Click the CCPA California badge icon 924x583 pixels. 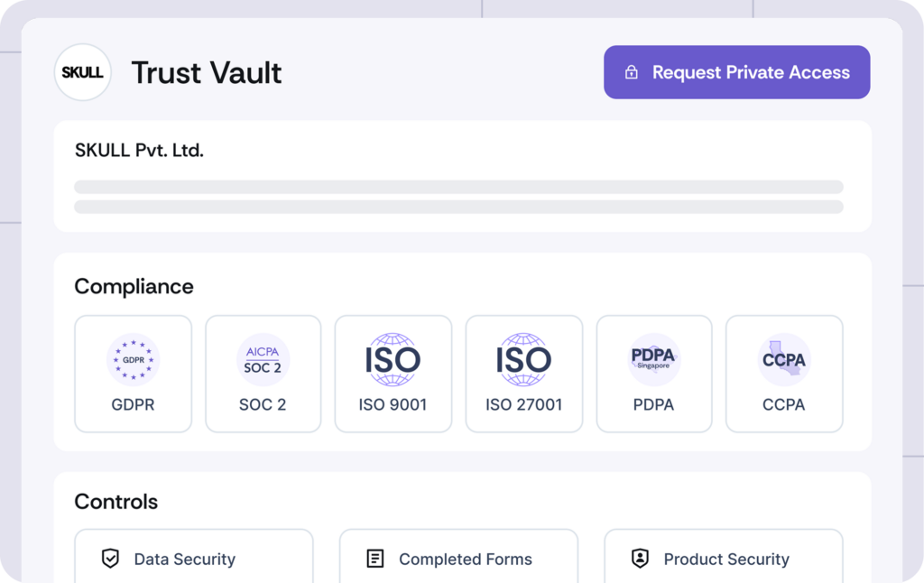tap(784, 359)
